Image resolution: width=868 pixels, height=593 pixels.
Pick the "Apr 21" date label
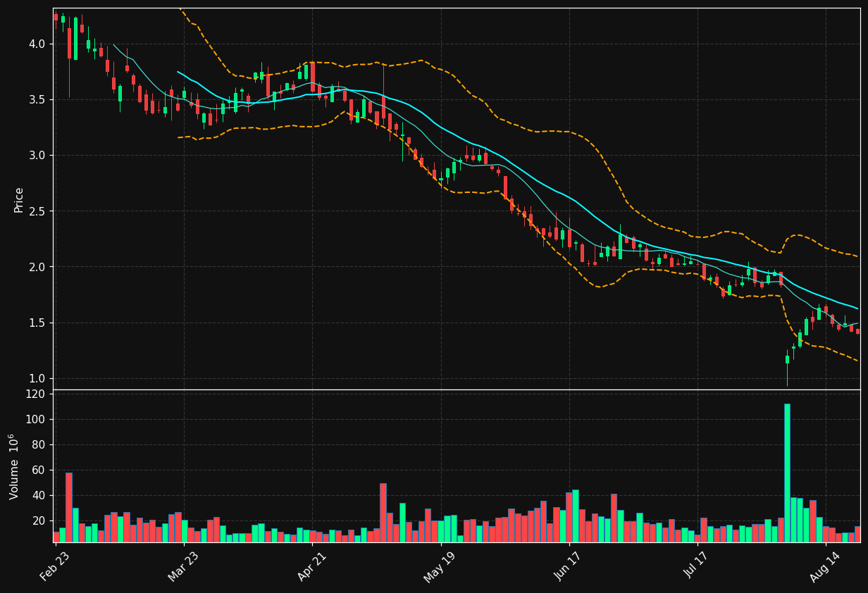(312, 566)
